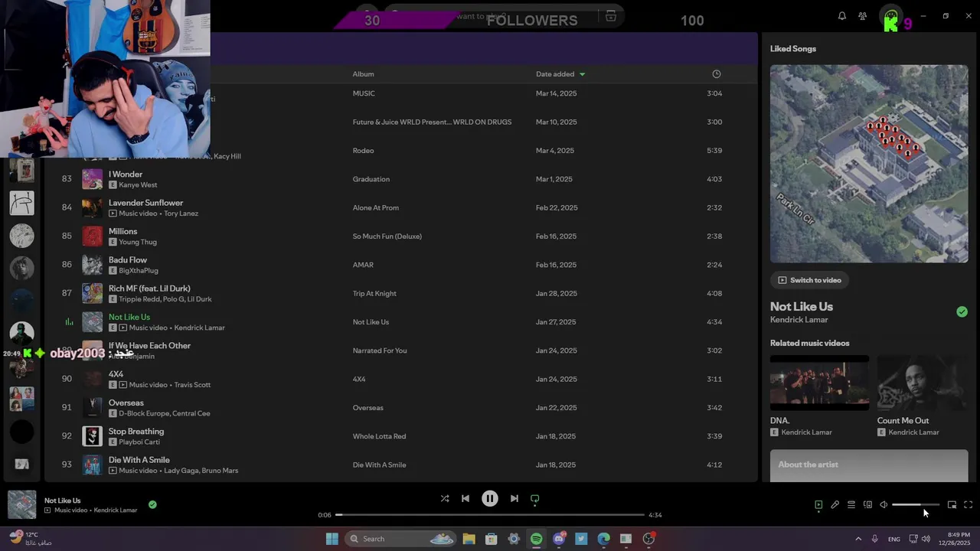980x551 pixels.
Task: Click the Kendrick Lamar link under Not Like Us title
Action: tap(799, 320)
